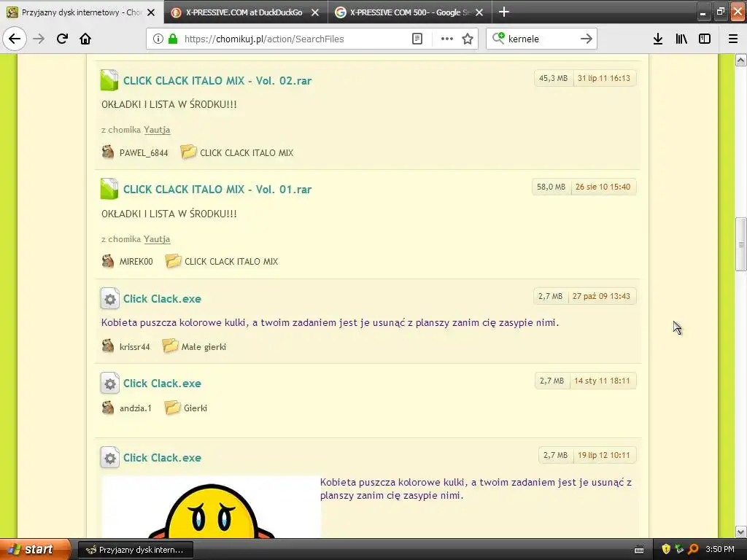Click gear exe icon dated 27 paź 09

[110, 298]
